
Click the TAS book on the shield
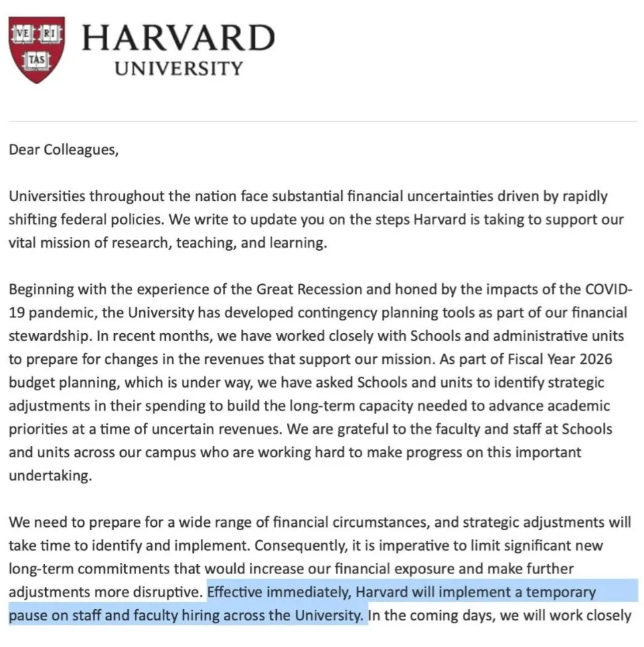coord(37,60)
